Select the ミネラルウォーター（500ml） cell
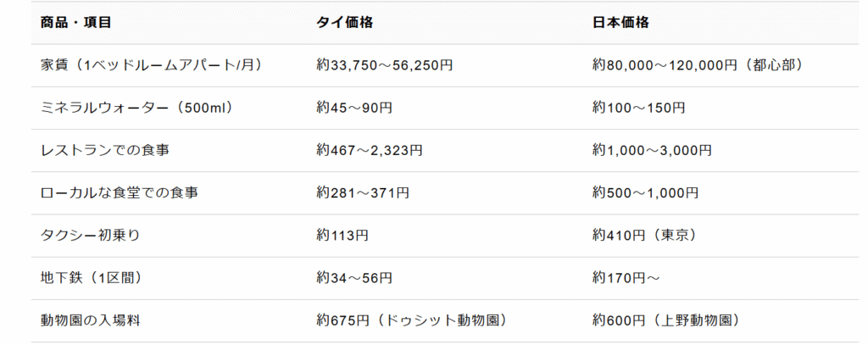The height and width of the screenshot is (345, 868). point(136,108)
